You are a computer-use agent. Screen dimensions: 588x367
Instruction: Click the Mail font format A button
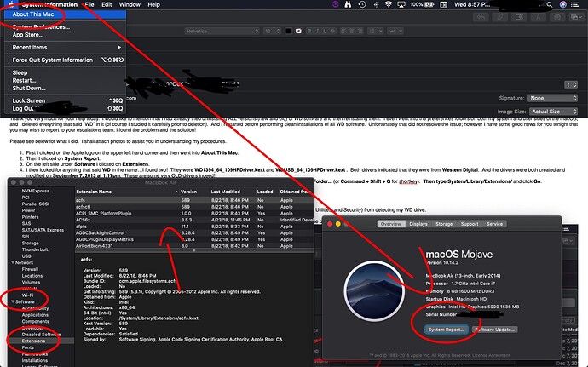point(538,17)
